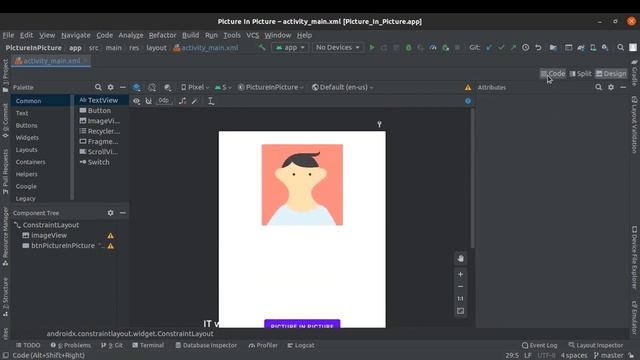Open the Build menu
This screenshot has height=360, width=640.
tap(190, 35)
